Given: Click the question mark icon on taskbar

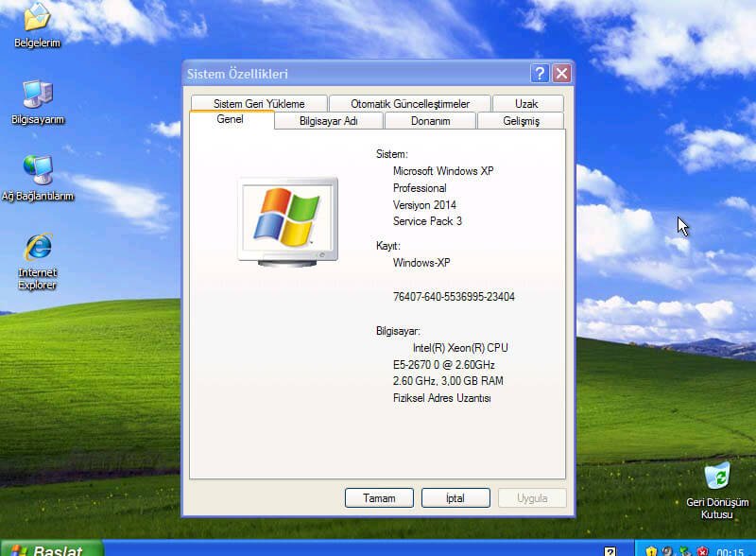Looking at the screenshot, I should coord(610,551).
